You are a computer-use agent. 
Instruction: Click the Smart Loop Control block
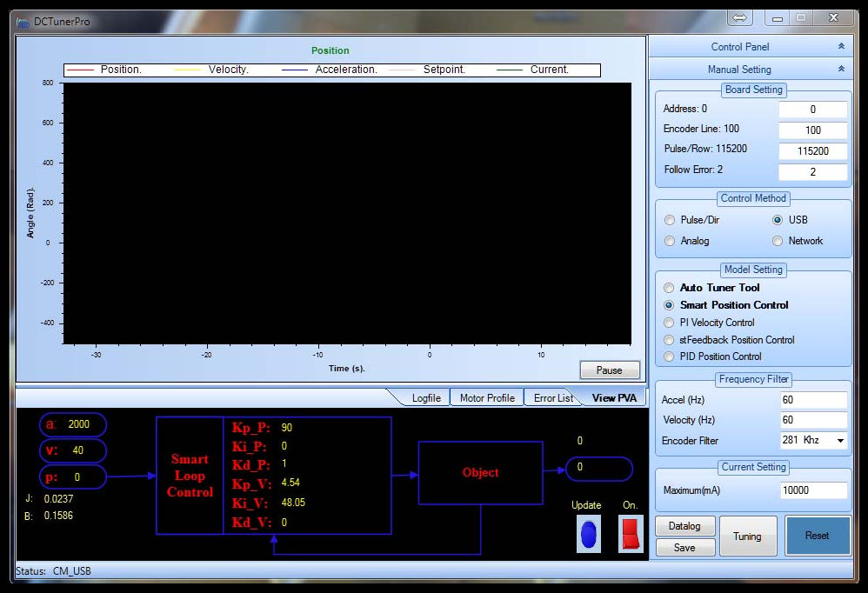pos(190,476)
